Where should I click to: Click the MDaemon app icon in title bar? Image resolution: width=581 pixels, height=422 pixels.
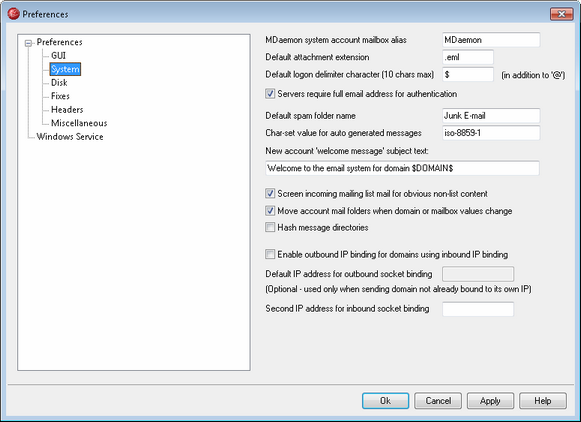click(13, 14)
